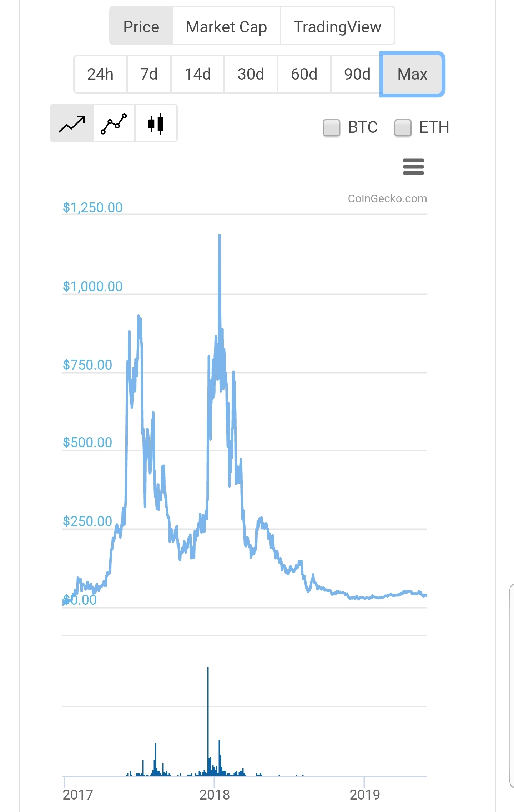Switch to the Market Cap tab
514x812 pixels.
point(227,26)
